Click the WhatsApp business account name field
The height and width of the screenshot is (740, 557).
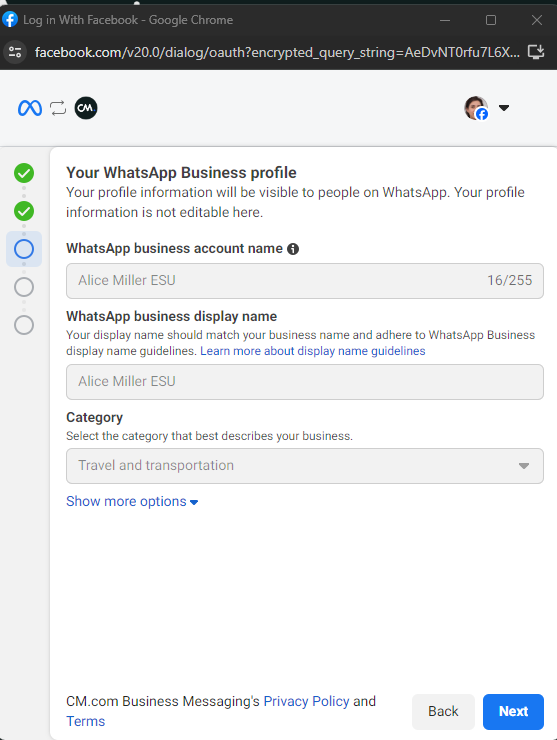305,281
